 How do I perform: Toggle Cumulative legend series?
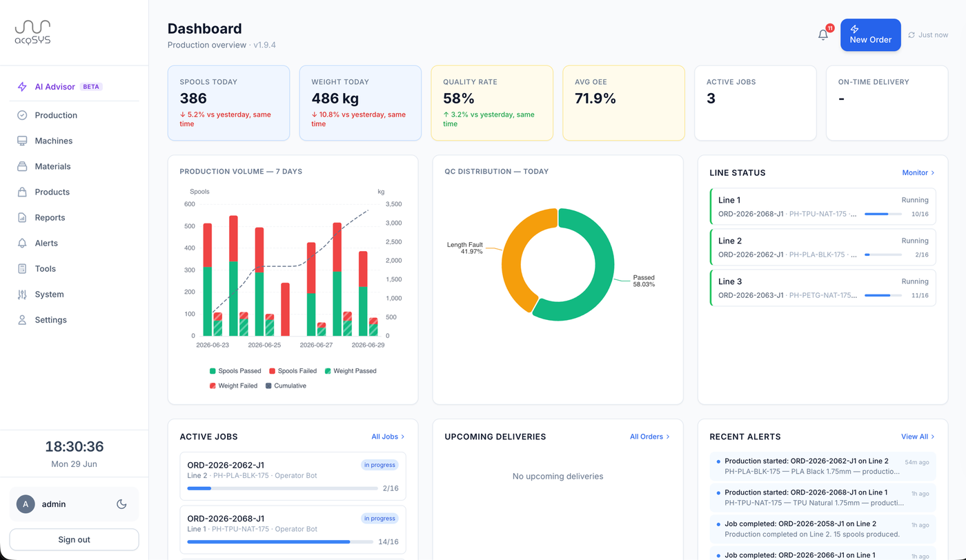(x=286, y=386)
